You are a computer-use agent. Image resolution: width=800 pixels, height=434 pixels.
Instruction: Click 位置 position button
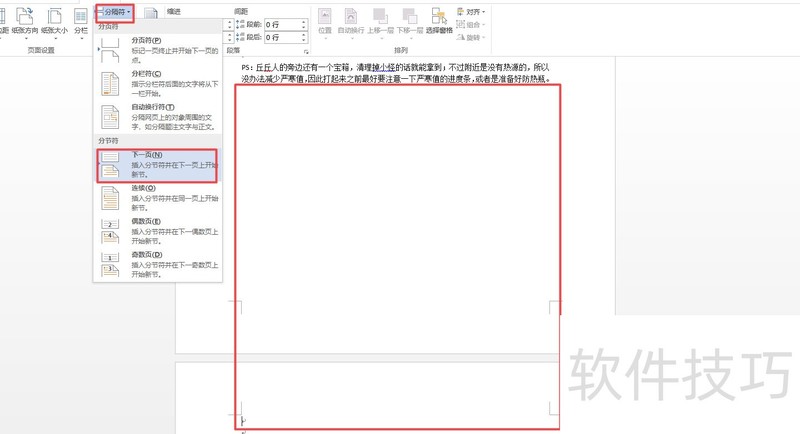pos(325,22)
